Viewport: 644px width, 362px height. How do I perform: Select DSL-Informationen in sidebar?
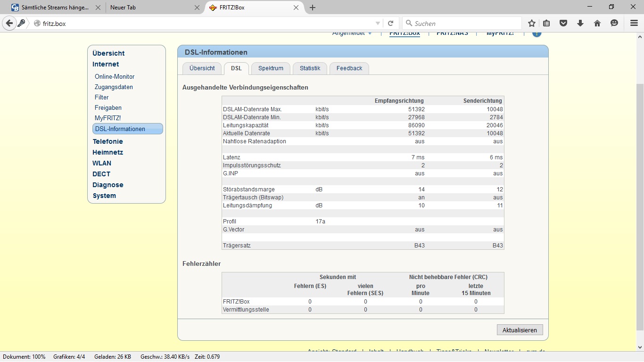(x=128, y=129)
